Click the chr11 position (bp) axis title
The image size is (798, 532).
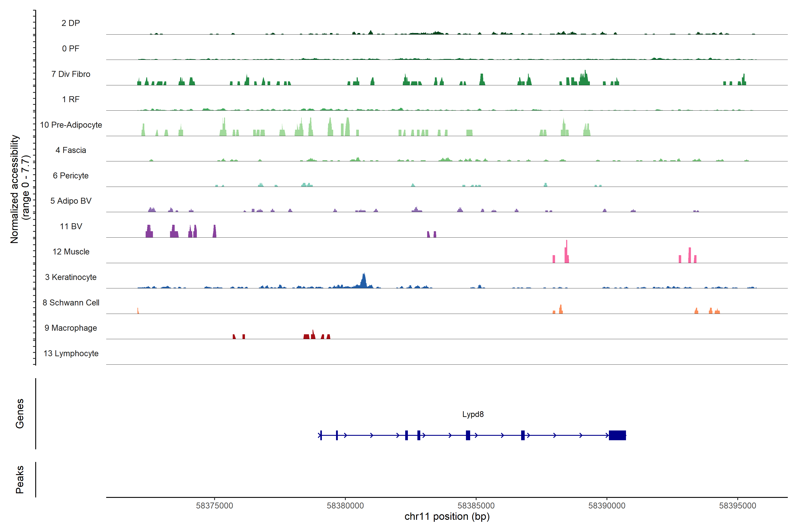point(447,516)
